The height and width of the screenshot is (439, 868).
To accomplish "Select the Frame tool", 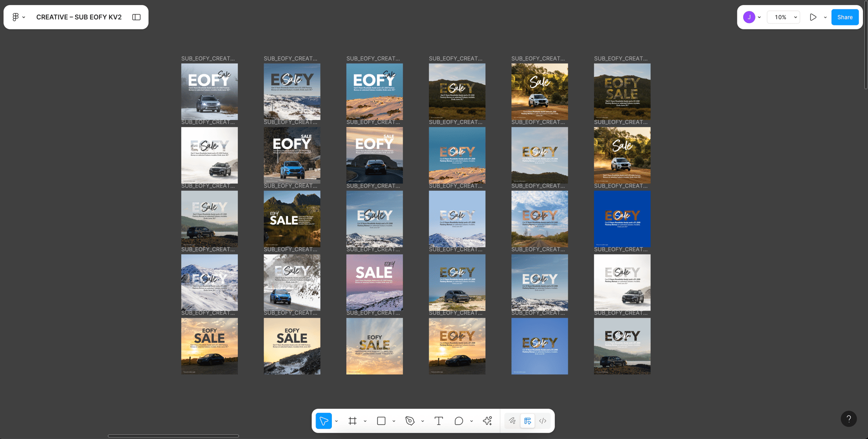I will pos(353,421).
